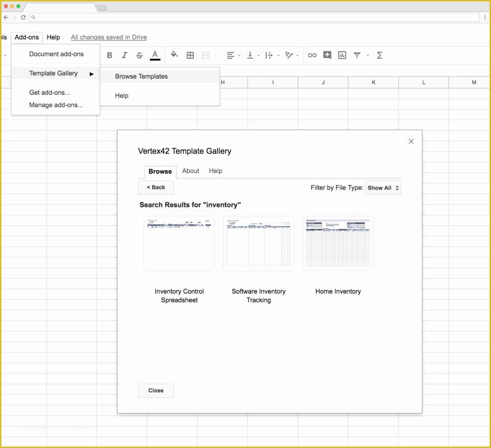Insert a comment from toolbar
Screen dimensions: 491x448
[327, 55]
